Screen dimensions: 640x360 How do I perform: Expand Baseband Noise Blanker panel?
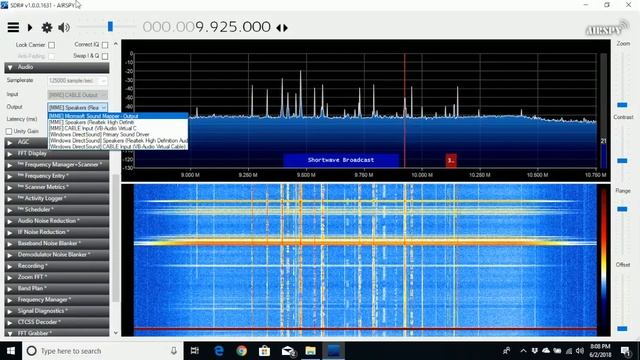57,244
